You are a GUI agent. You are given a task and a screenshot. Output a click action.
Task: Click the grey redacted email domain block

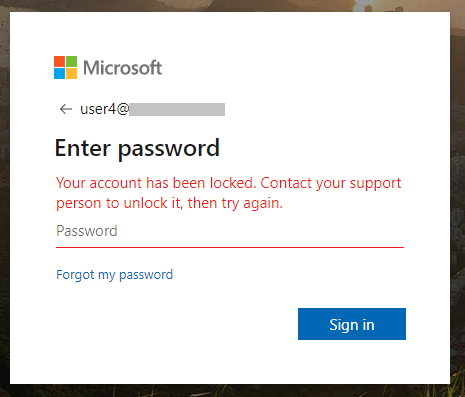(x=177, y=109)
